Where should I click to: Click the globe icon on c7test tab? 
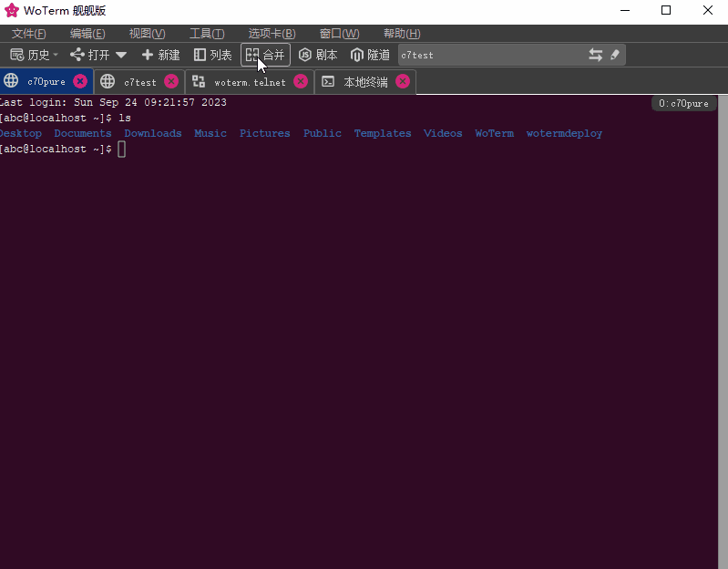point(108,82)
